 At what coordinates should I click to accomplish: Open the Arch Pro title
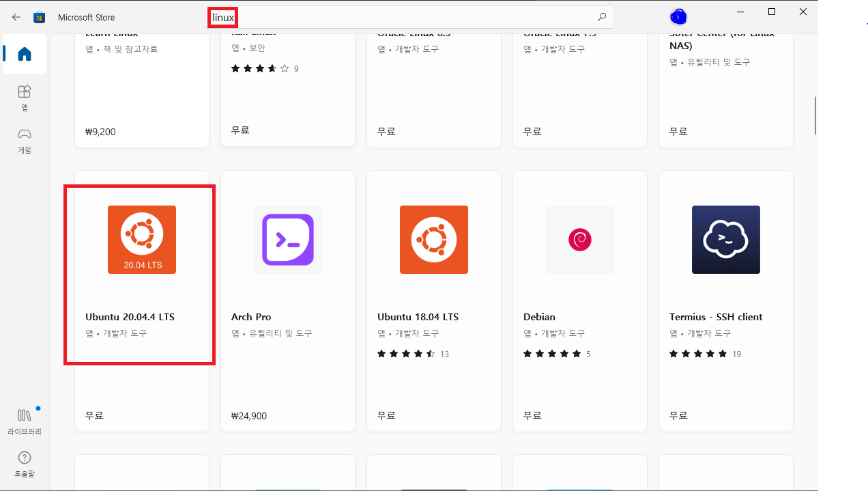click(251, 317)
